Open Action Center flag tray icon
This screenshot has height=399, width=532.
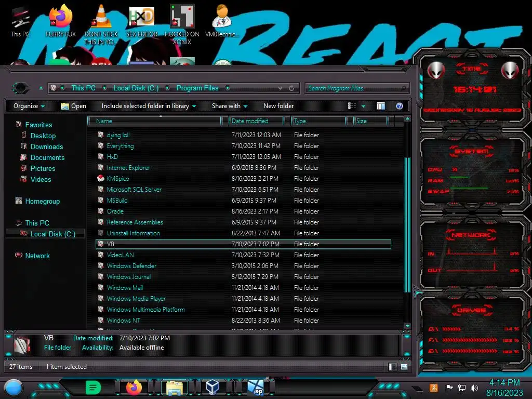[x=449, y=388]
